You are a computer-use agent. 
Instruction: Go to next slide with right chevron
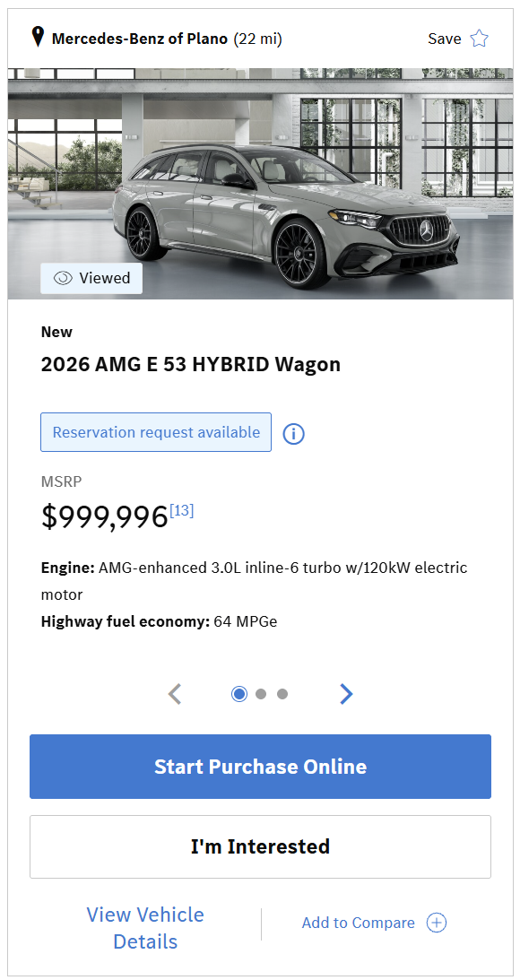click(x=346, y=694)
